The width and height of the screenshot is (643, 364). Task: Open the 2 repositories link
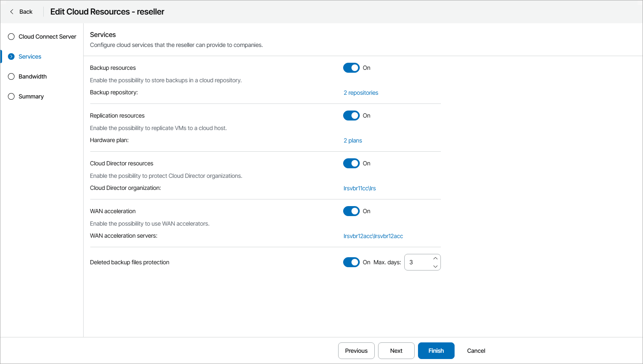(361, 93)
